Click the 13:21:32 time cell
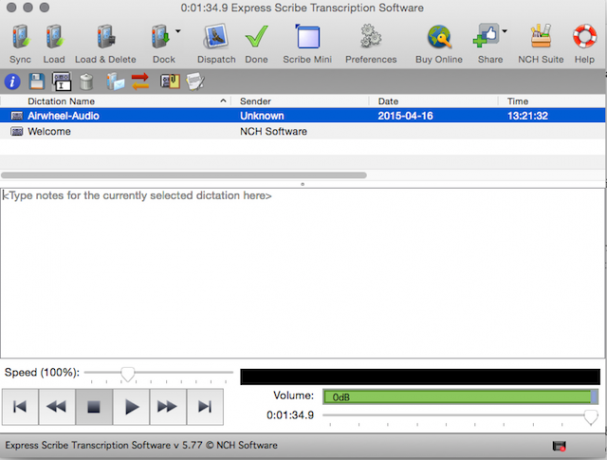Screen dimensions: 607x460 coord(528,116)
